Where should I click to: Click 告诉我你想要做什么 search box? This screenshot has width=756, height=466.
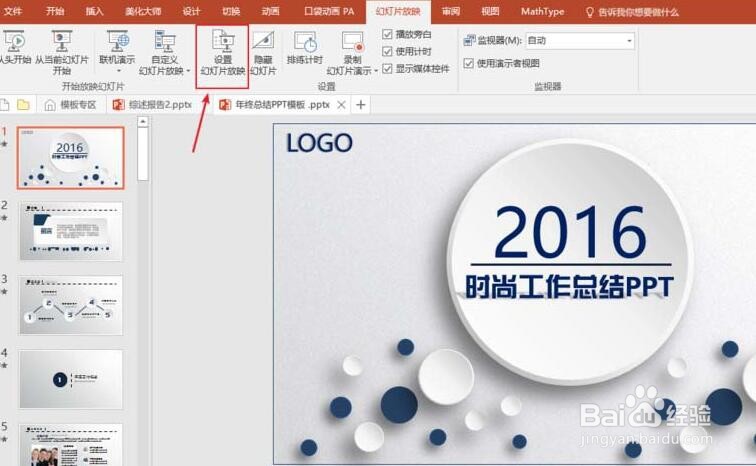click(638, 12)
